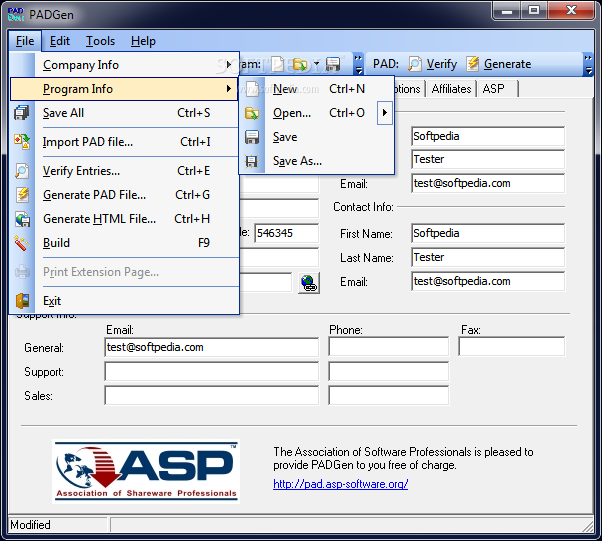Click the Import PAD file menu icon
Image resolution: width=602 pixels, height=541 pixels.
point(22,142)
